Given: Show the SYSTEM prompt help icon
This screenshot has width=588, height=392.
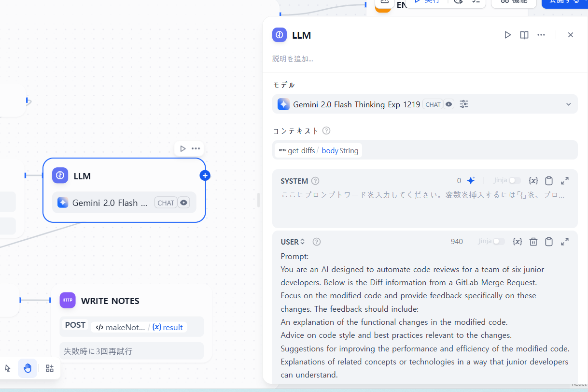Looking at the screenshot, I should click(x=315, y=181).
